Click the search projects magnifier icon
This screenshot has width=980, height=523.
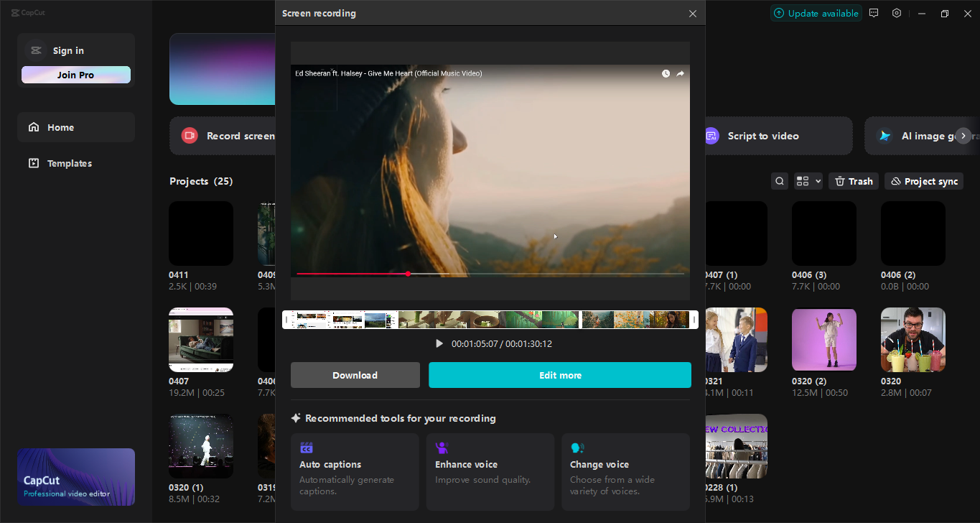pyautogui.click(x=780, y=181)
